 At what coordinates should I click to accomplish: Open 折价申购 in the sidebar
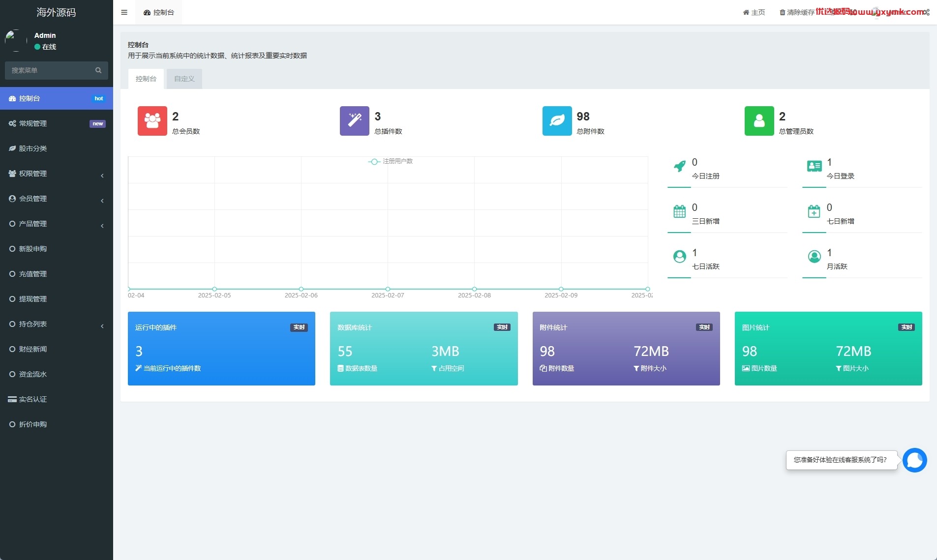coord(57,424)
